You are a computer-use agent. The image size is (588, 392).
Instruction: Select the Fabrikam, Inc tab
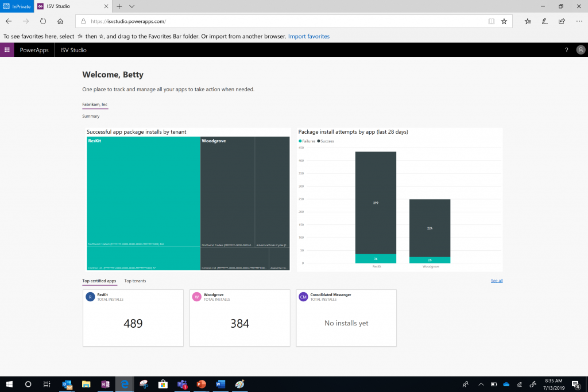point(95,104)
